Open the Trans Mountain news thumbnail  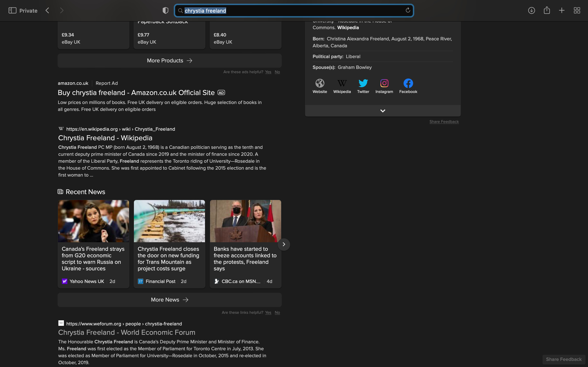[169, 221]
